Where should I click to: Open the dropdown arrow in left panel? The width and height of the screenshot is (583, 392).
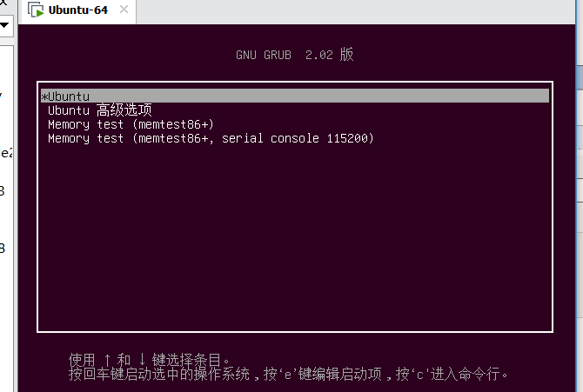click(4, 25)
